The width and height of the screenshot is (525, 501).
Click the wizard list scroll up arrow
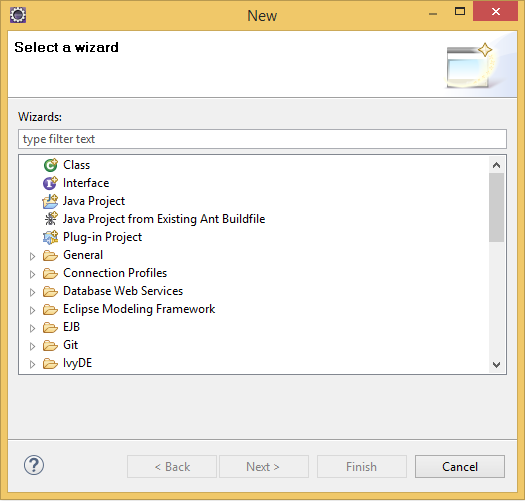pos(497,165)
